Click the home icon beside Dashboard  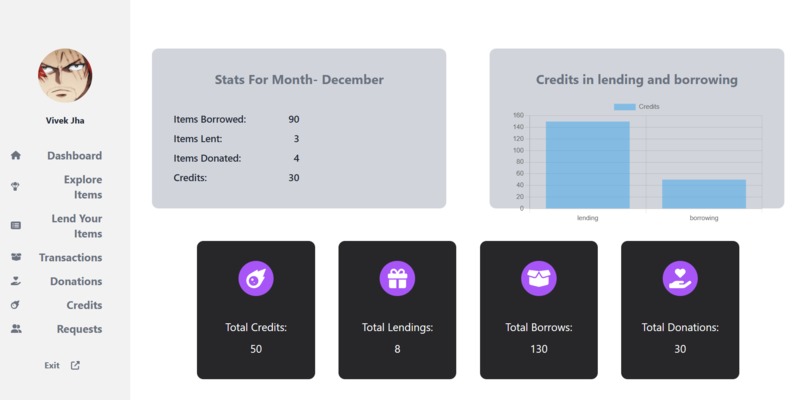tap(16, 155)
